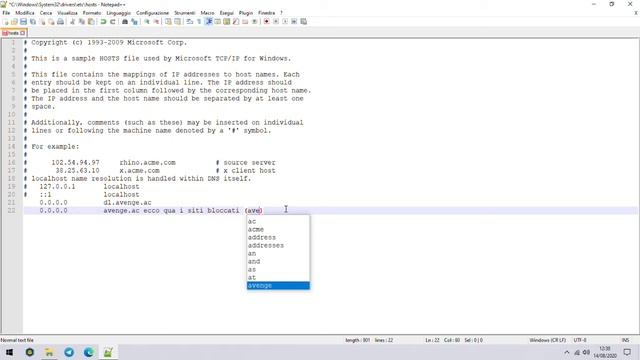Open the Strumenti menu
The image size is (640, 360).
coord(184,13)
